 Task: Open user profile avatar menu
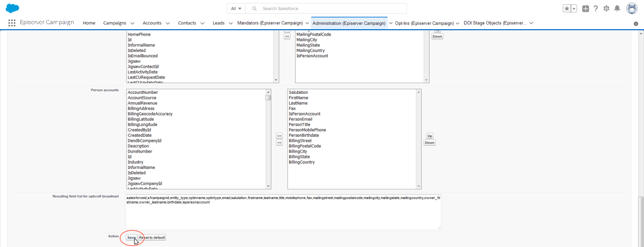pos(631,8)
